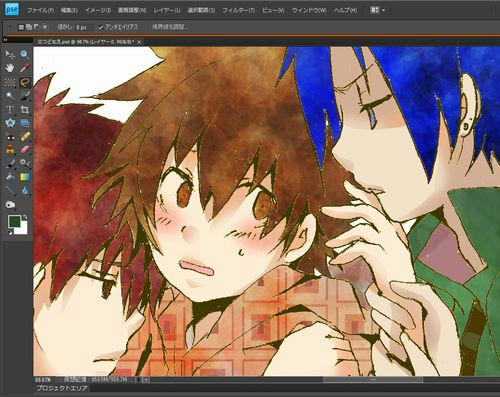Select the Red Eye Removal tool
Image resolution: width=500 pixels, height=397 pixels.
click(10, 137)
